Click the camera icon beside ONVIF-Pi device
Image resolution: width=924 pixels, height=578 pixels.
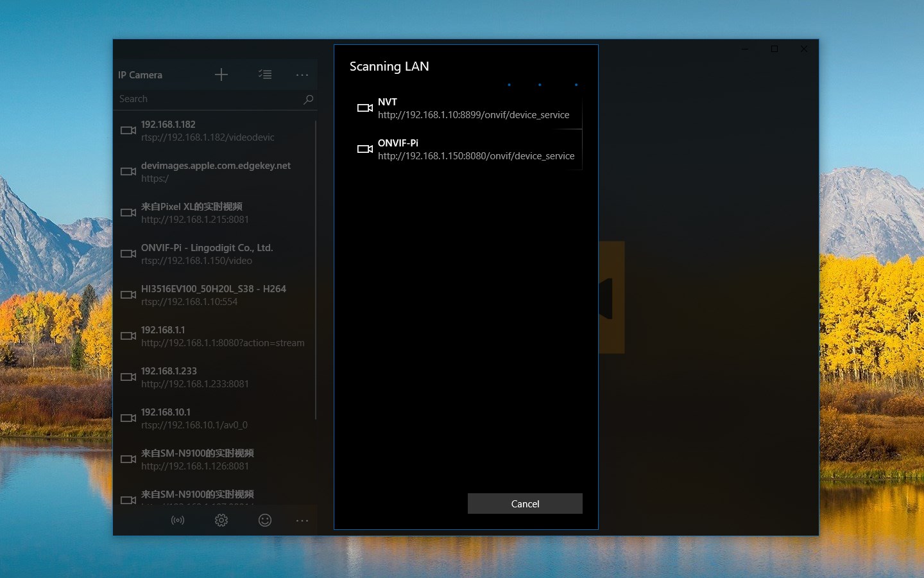(364, 149)
